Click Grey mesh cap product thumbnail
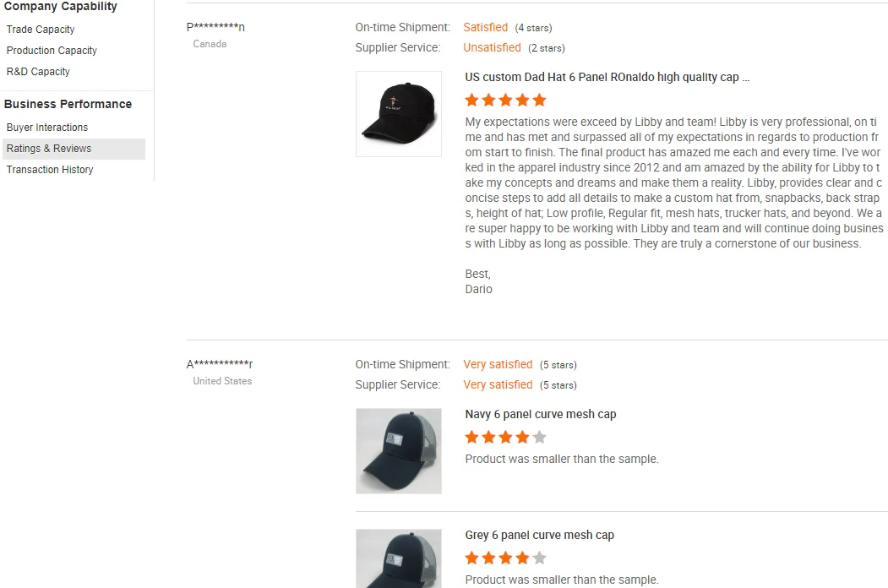This screenshot has width=888, height=588. 399,558
